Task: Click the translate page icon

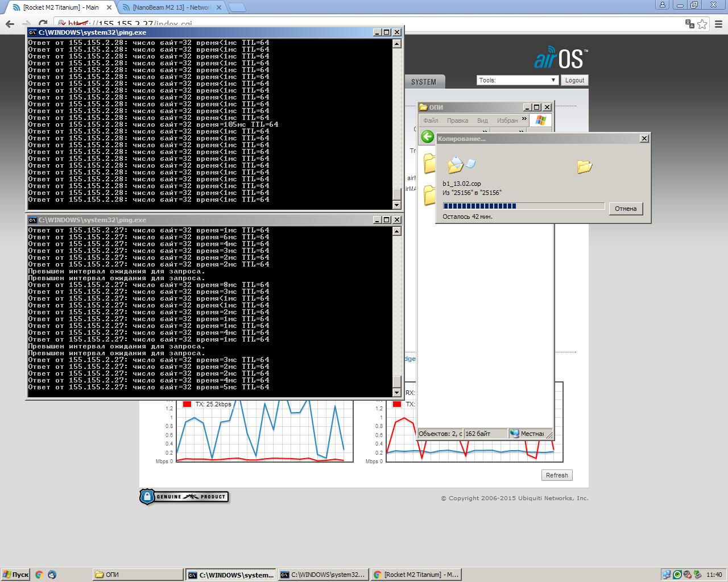Action: click(690, 24)
